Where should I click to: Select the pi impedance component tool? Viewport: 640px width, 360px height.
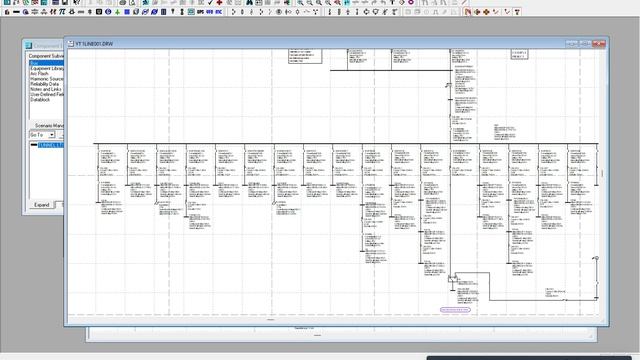pyautogui.click(x=62, y=12)
